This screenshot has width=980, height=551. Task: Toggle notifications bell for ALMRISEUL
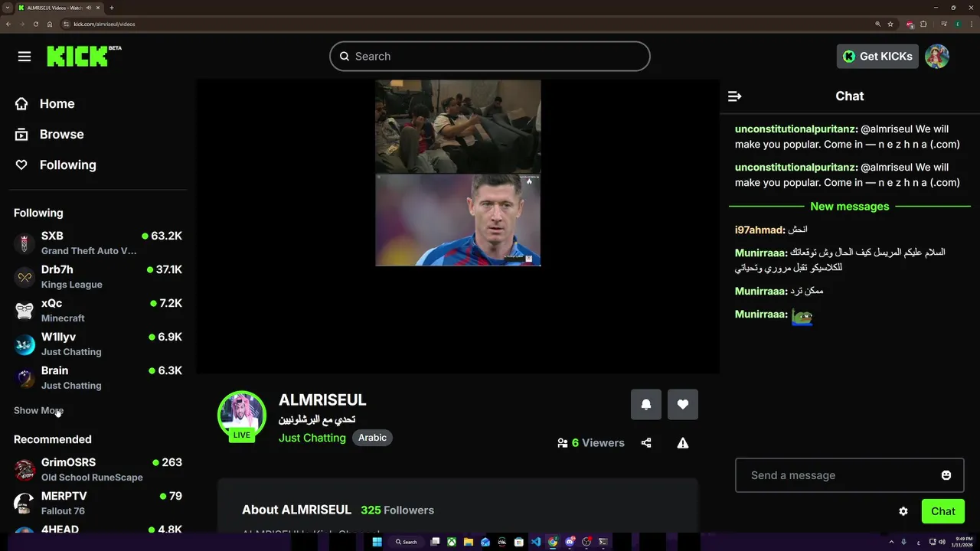pos(646,404)
